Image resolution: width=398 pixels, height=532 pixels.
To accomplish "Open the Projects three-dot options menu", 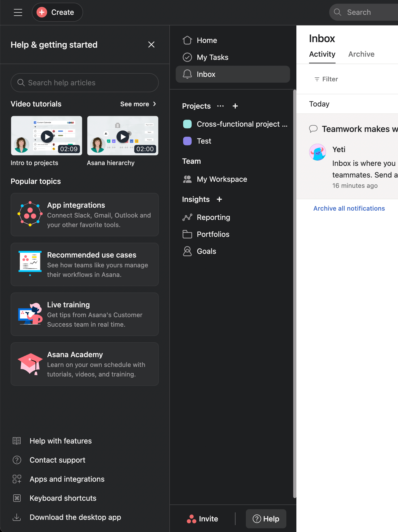I will [x=220, y=106].
